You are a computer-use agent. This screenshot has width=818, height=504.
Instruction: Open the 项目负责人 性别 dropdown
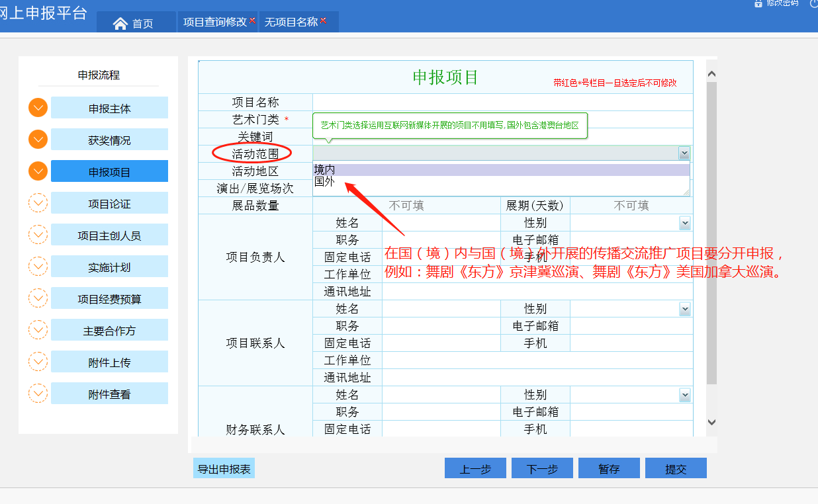[x=684, y=223]
